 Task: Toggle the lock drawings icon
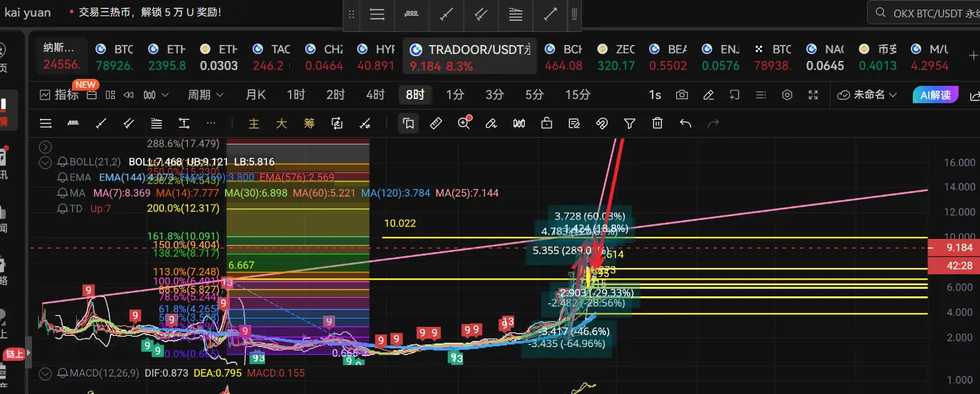pyautogui.click(x=547, y=123)
